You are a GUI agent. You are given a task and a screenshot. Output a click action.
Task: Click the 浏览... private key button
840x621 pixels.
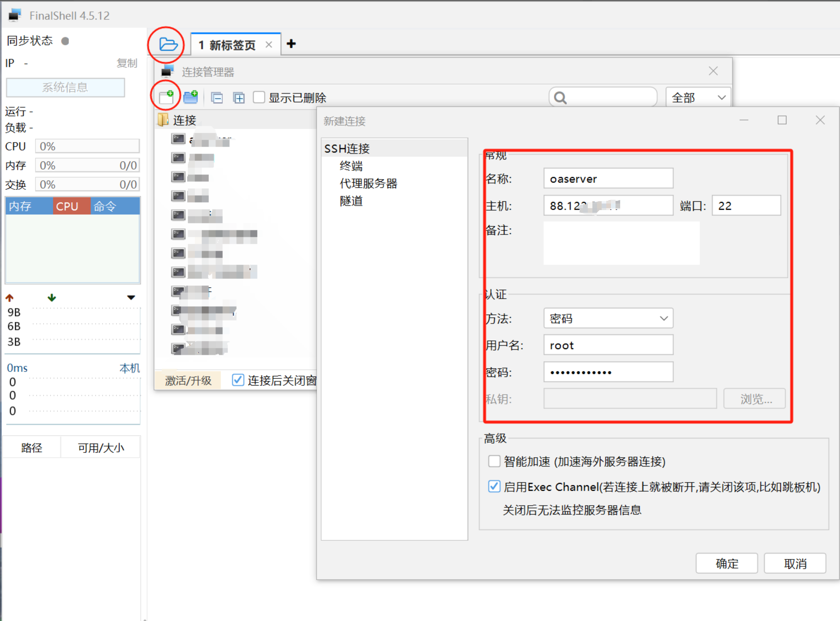click(754, 399)
